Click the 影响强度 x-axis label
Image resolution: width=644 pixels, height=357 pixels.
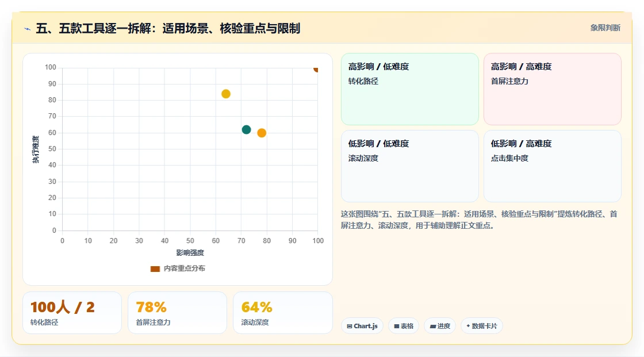190,252
